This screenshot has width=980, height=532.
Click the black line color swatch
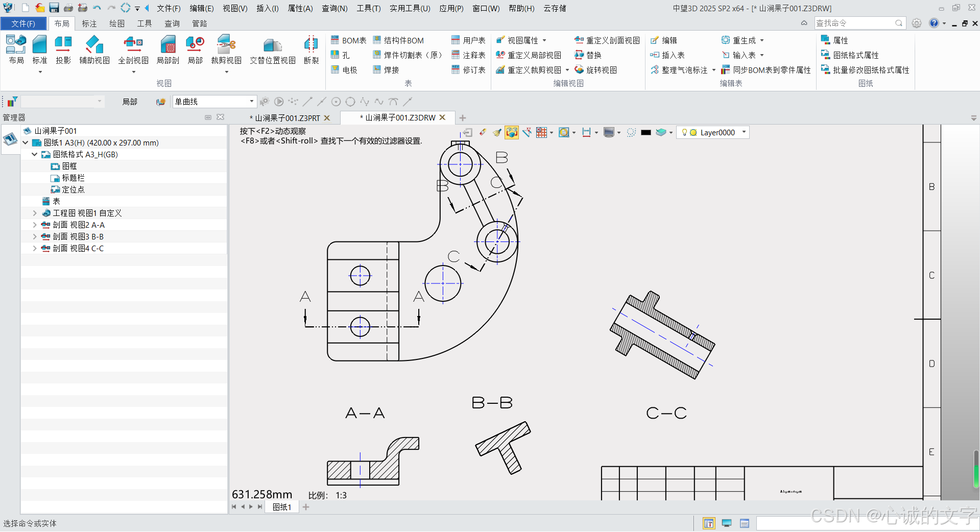click(646, 132)
